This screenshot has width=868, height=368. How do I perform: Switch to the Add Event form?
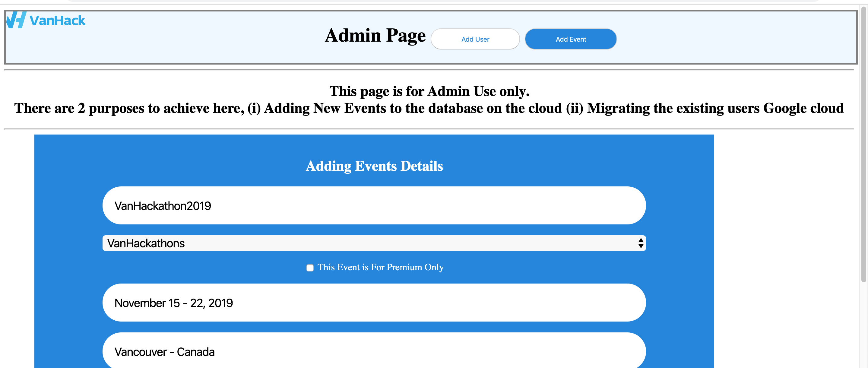click(x=570, y=39)
